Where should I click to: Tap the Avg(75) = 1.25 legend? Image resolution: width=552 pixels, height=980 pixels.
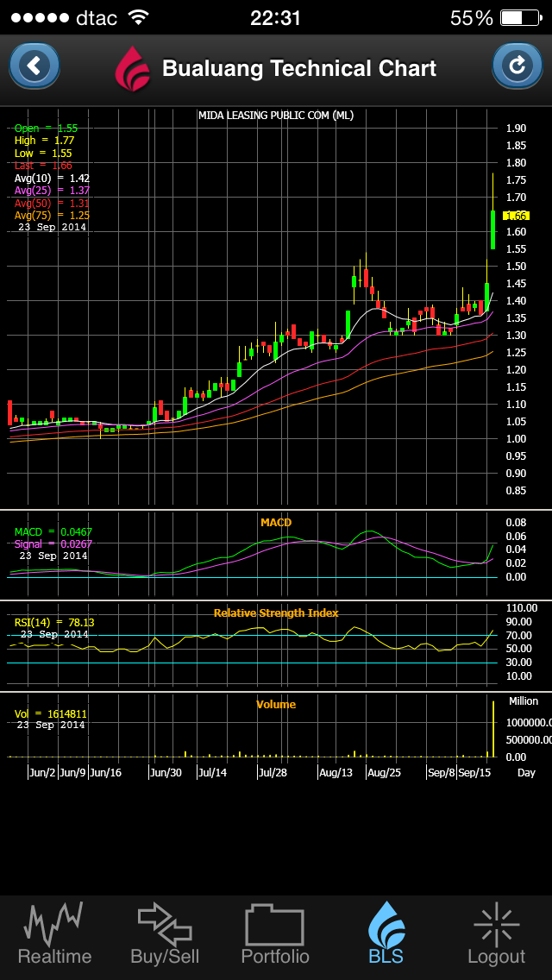(x=52, y=216)
